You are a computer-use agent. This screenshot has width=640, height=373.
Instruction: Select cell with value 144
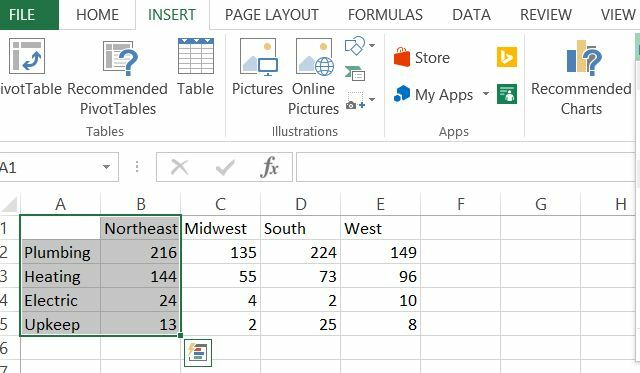coord(140,276)
